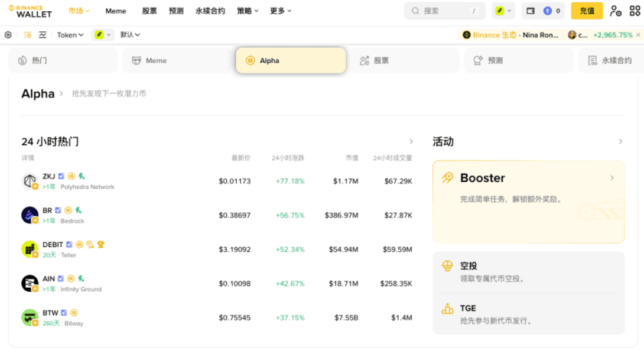Click the TGE podium icon
Screen dimensions: 644x354
coord(447,309)
